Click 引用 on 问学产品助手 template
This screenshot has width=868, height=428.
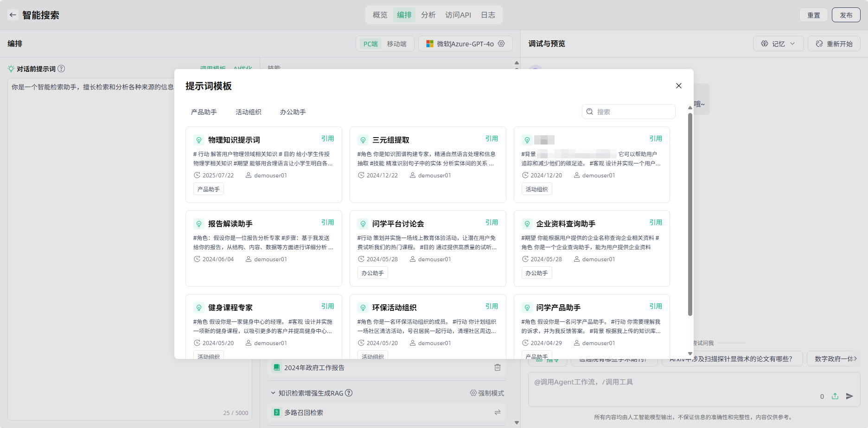(656, 306)
